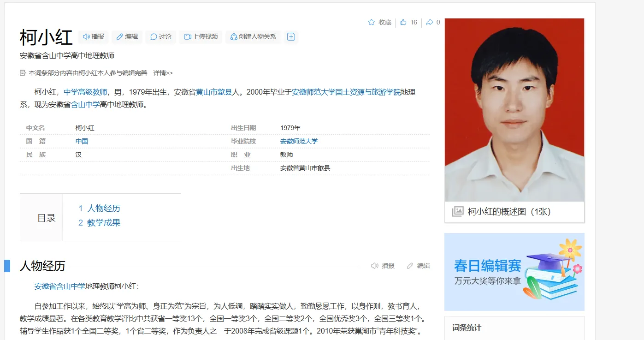Click the 教师 occupation value
This screenshot has width=644, height=340.
(287, 155)
